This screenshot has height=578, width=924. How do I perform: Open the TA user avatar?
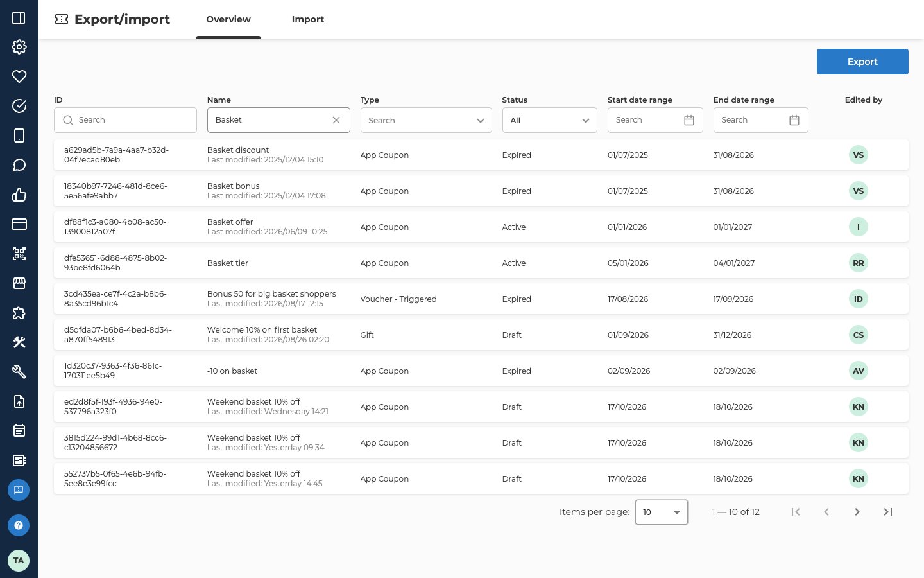point(19,561)
